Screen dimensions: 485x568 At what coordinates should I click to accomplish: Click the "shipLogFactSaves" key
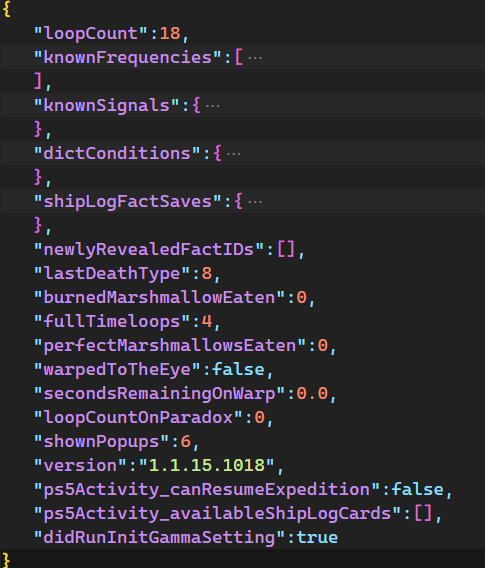pyautogui.click(x=127, y=202)
